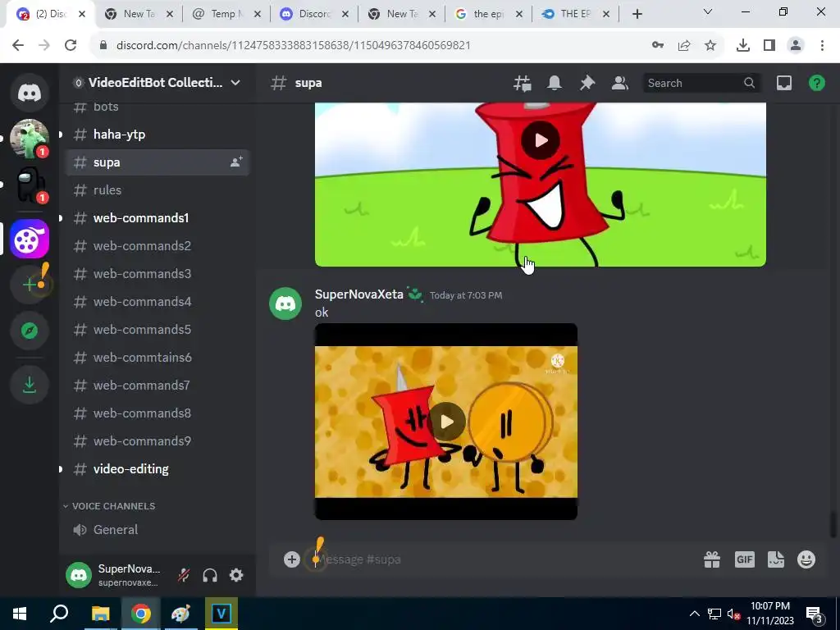Open the sticker picker icon
Viewport: 840px width, 630px height.
[x=776, y=559]
